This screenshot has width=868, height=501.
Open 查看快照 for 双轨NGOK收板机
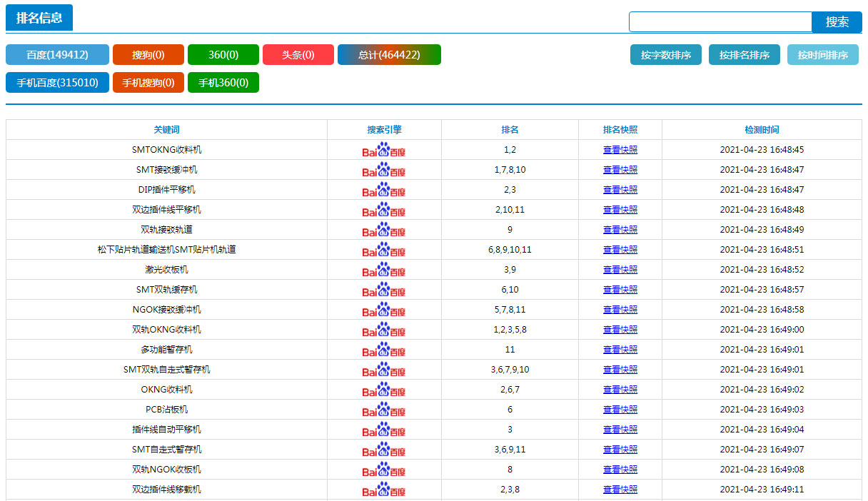620,470
